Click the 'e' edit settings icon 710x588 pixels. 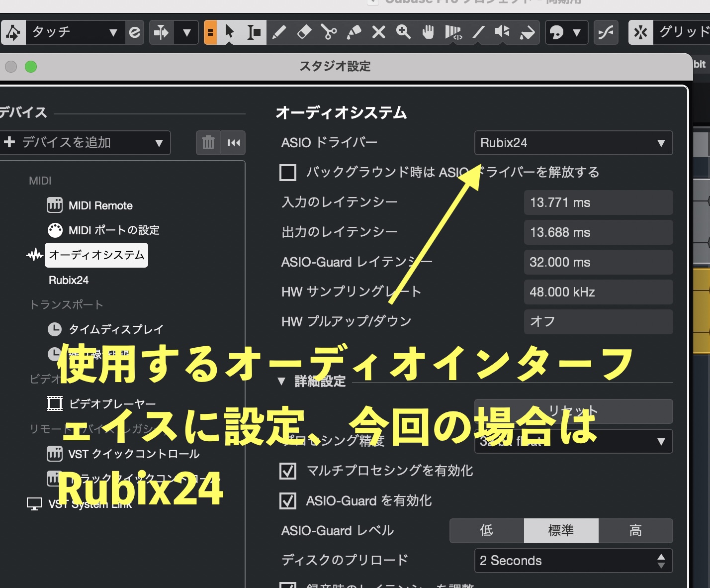[135, 33]
